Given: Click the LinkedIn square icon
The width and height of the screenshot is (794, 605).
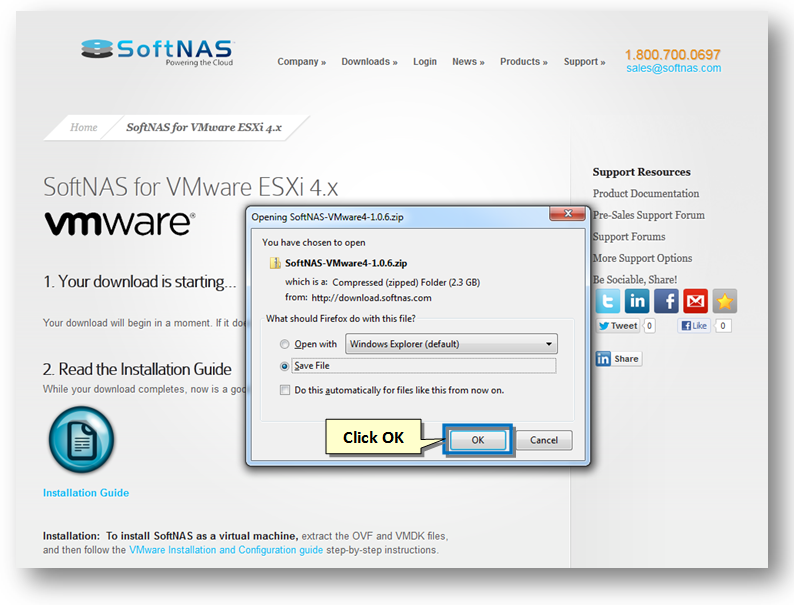Looking at the screenshot, I should pos(637,301).
